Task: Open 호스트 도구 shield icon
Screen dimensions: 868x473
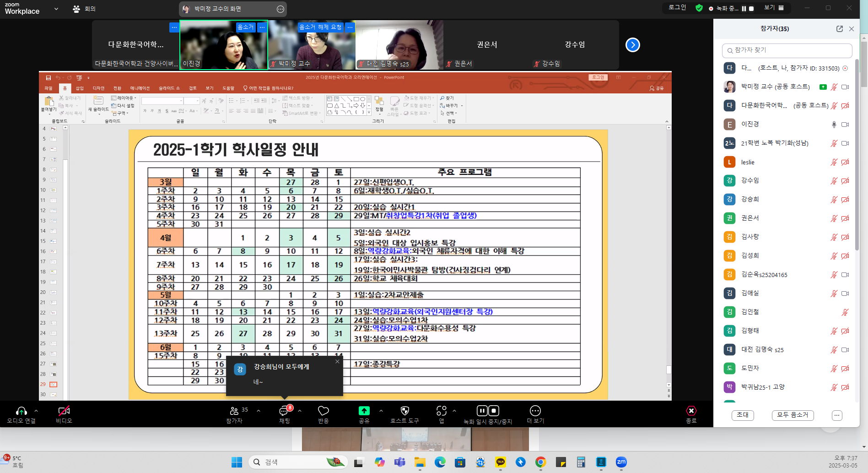Action: (404, 411)
